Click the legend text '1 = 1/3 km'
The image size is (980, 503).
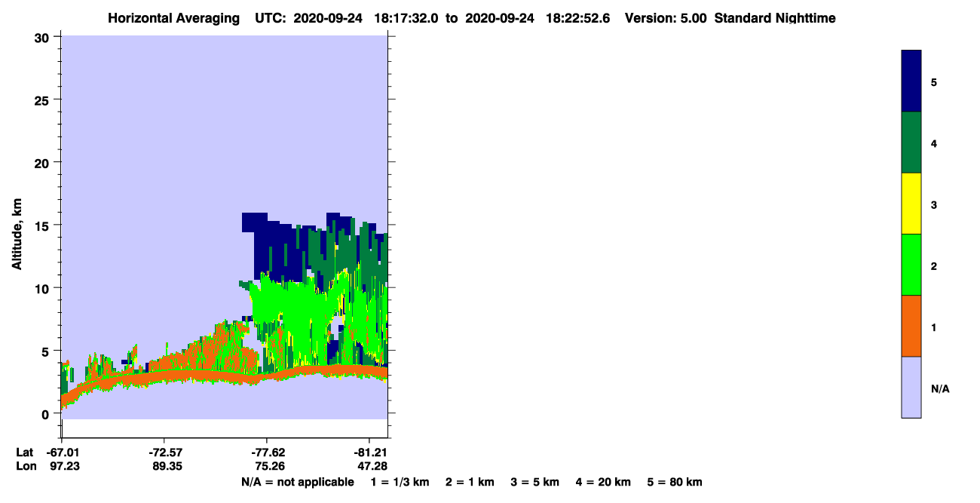click(400, 482)
